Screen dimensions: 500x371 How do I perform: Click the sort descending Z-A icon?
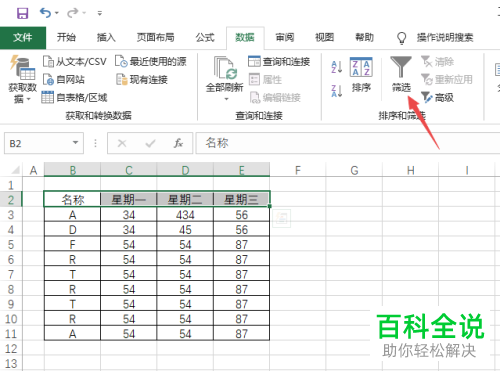point(337,91)
